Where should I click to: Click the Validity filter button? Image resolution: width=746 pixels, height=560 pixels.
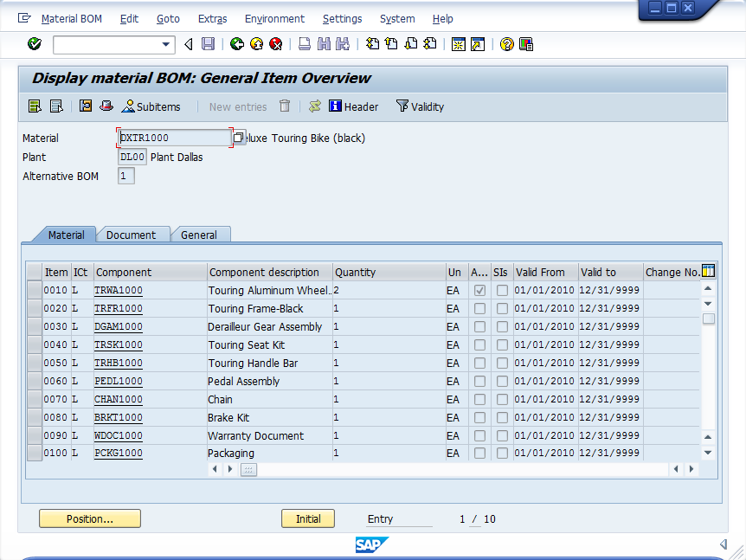[420, 106]
